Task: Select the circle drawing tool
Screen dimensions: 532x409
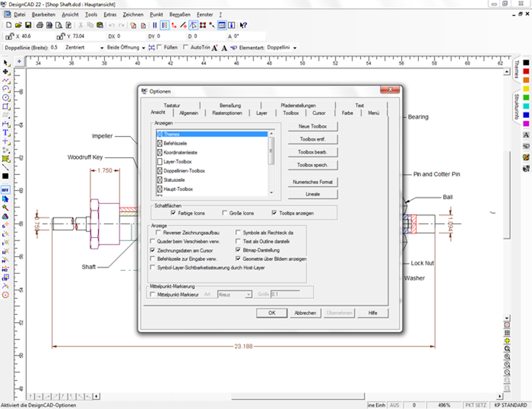Action: coord(6,98)
